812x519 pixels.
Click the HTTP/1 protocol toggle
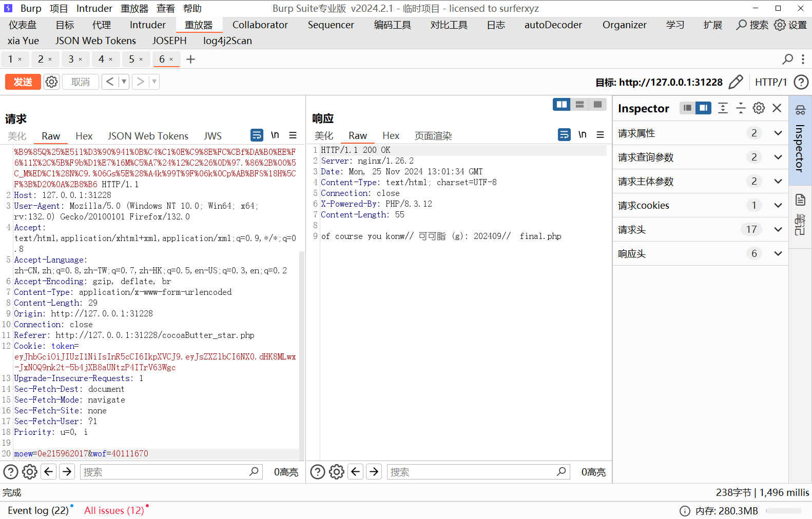tap(770, 82)
